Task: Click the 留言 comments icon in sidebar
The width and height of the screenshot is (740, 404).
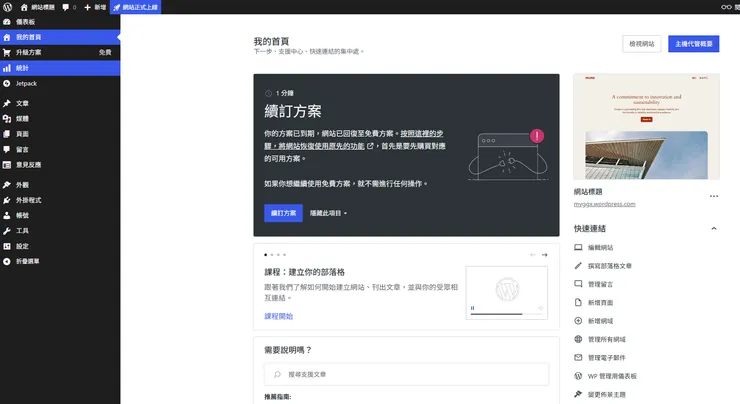Action: pos(7,149)
